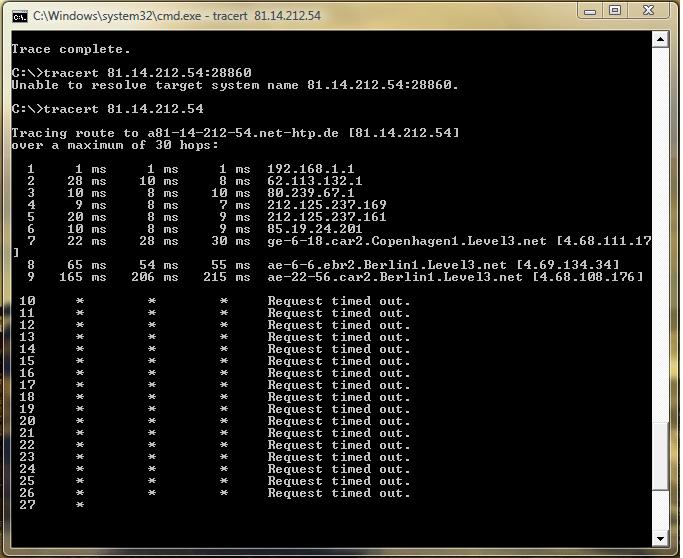The width and height of the screenshot is (683, 558).
Task: Click hop 20 'Request timed out.' text
Action: [x=339, y=421]
